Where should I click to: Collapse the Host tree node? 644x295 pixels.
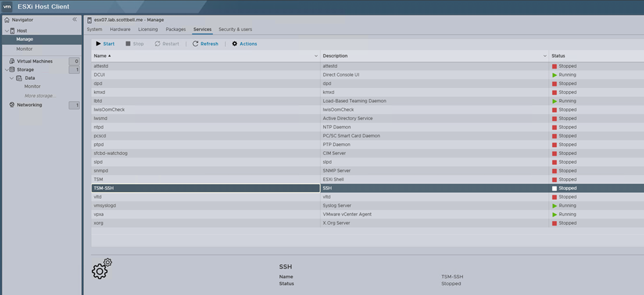[x=6, y=31]
